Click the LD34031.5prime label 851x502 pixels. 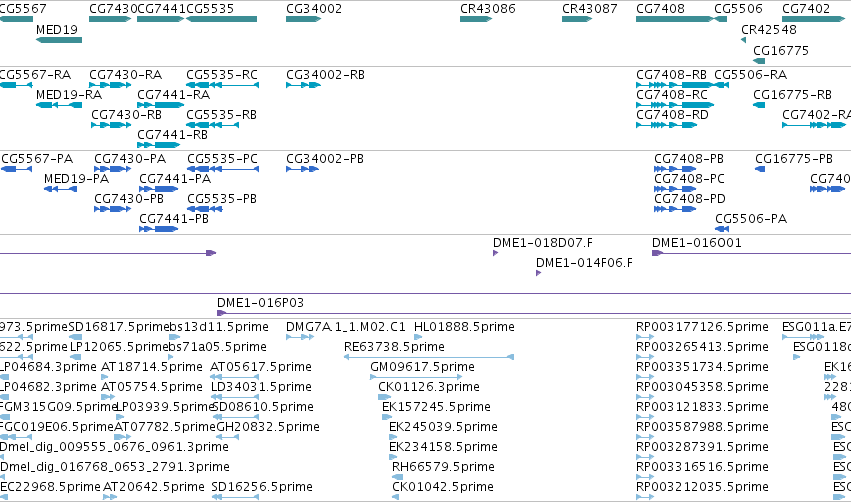click(261, 386)
